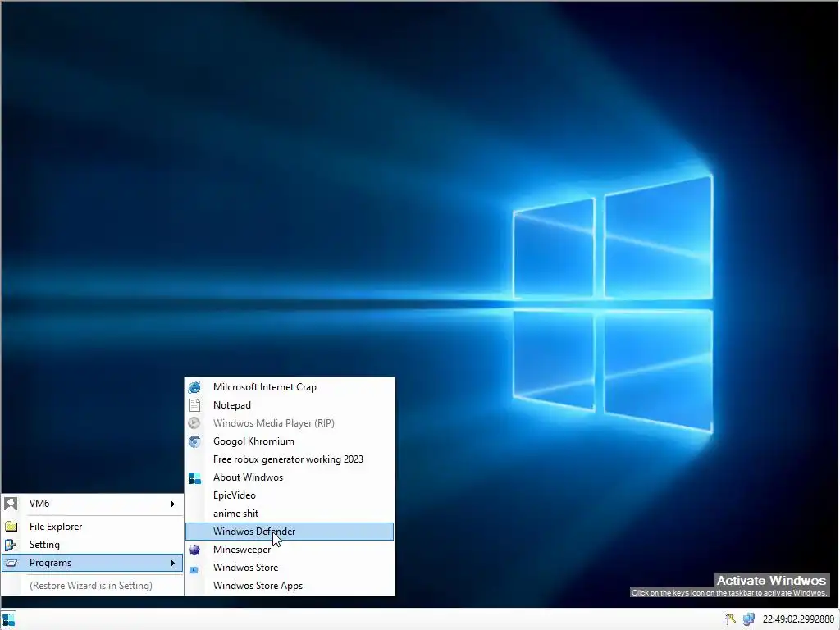The image size is (840, 630).
Task: Open Googol Khromium browser
Action: 290,441
